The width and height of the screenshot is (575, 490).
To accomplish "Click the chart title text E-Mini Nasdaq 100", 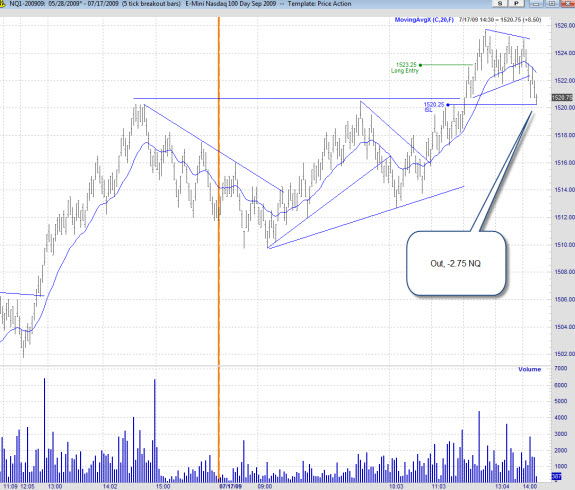I will pyautogui.click(x=212, y=4).
